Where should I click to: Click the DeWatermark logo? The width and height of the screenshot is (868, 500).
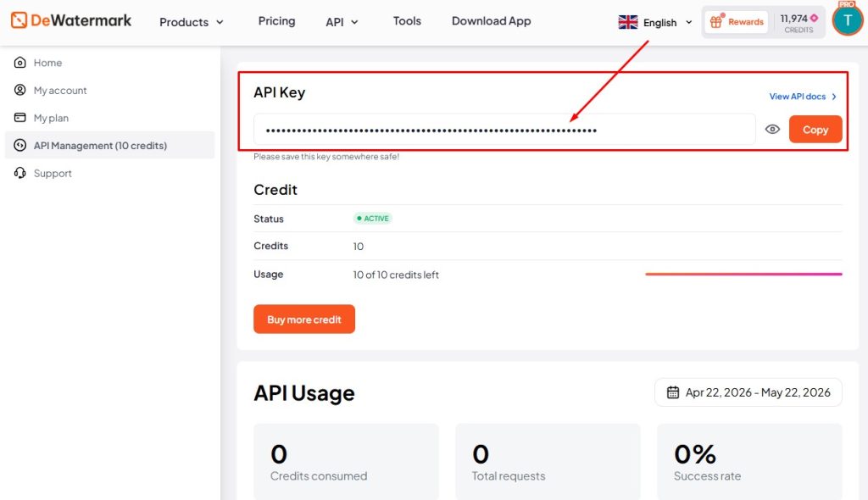click(x=71, y=20)
